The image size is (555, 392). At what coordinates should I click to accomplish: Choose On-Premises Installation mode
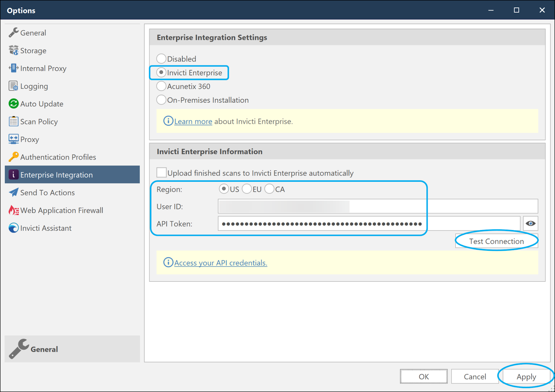point(161,100)
